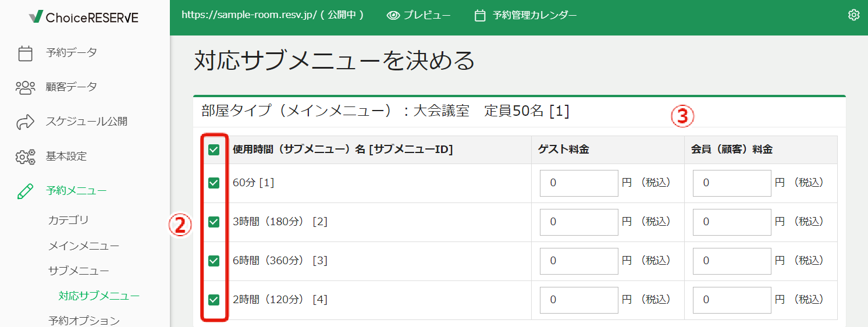Click the ChoiceRESERVE logo
The width and height of the screenshot is (868, 327).
(83, 17)
